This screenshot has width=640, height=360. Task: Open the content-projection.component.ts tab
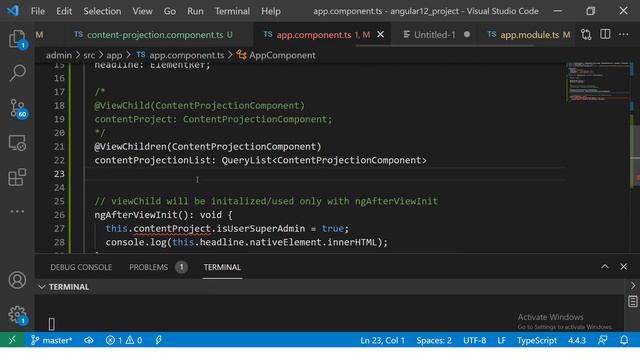(155, 35)
